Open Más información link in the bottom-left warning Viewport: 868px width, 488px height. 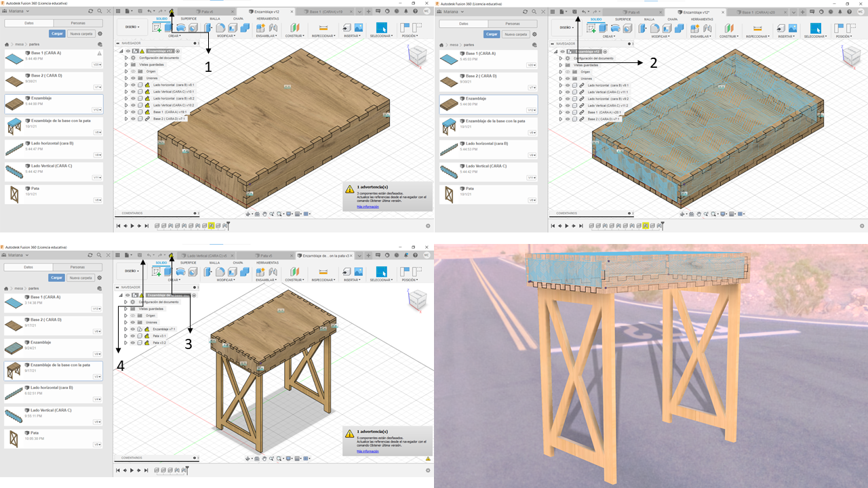368,451
